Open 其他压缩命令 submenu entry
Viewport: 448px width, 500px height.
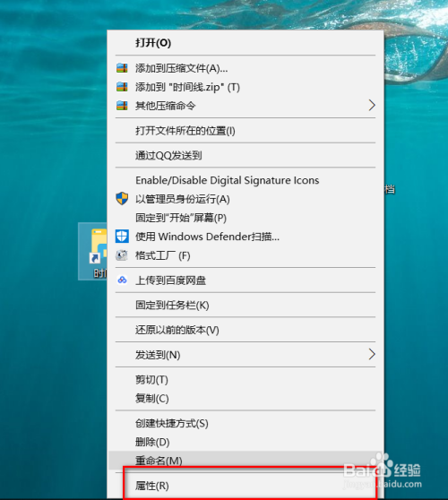click(246, 106)
